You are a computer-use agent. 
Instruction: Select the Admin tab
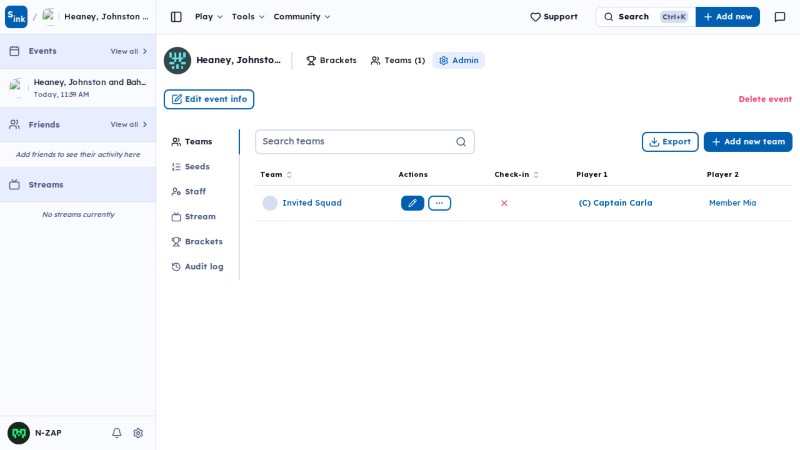[459, 60]
